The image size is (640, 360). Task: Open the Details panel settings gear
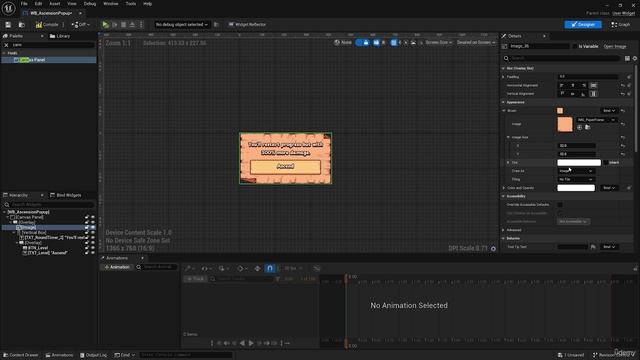click(x=635, y=58)
